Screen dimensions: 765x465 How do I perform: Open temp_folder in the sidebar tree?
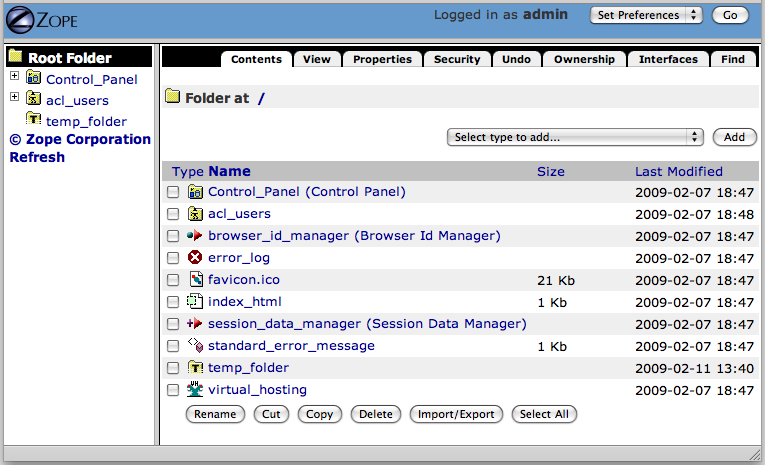(86, 121)
